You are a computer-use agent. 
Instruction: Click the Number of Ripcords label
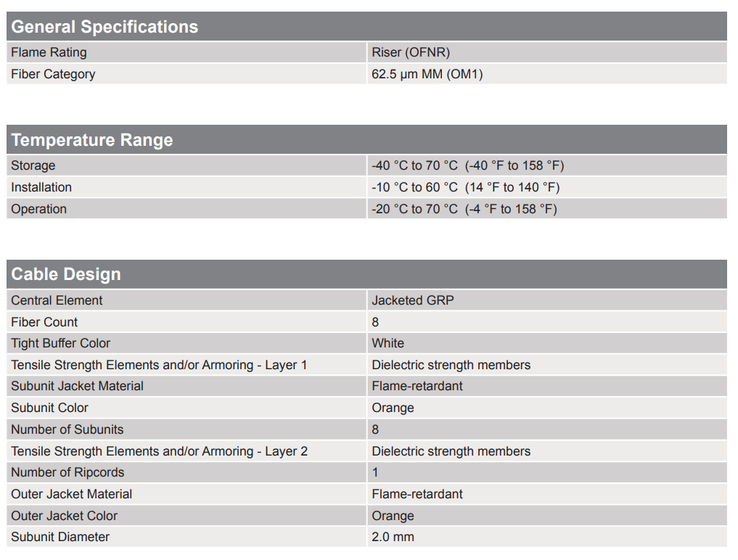coord(67,472)
